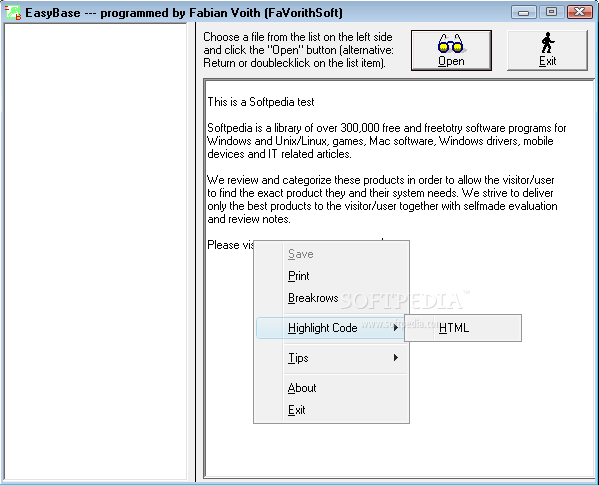The width and height of the screenshot is (599, 485).
Task: Select HTML in the Highlight Code submenu
Action: 463,328
